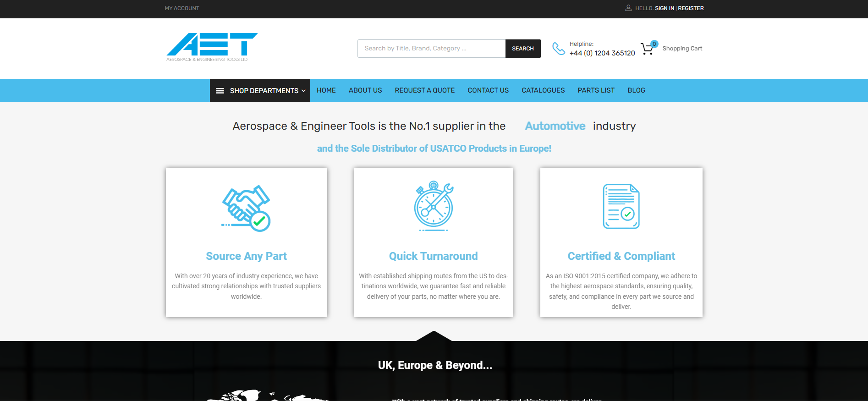
Task: Click the UK, Europe & Beyond heading
Action: click(x=435, y=365)
